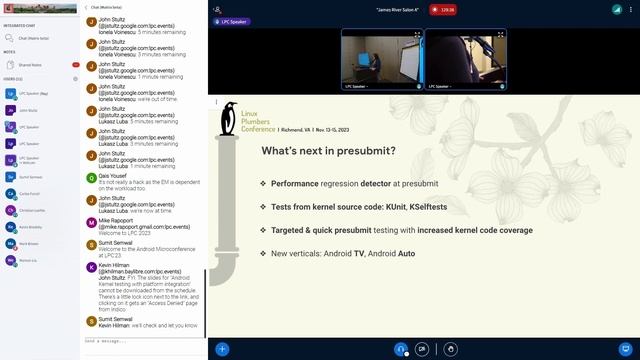The height and width of the screenshot is (360, 640).
Task: Click the chat panel vertical scrollbar
Action: [x=205, y=303]
